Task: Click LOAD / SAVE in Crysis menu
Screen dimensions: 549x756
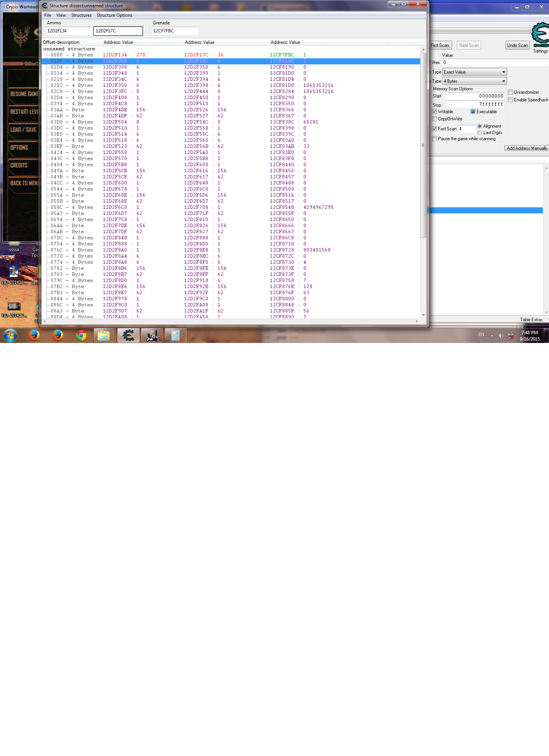Action: point(24,130)
